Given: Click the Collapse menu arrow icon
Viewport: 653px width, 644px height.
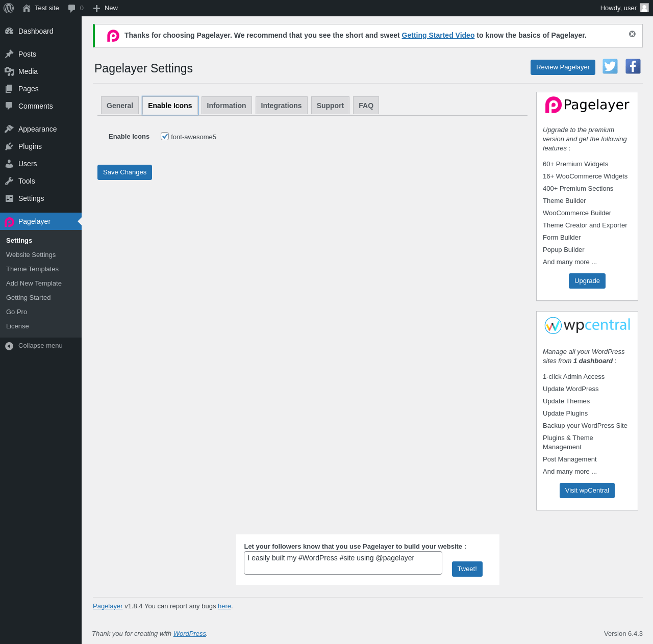Looking at the screenshot, I should pos(9,346).
